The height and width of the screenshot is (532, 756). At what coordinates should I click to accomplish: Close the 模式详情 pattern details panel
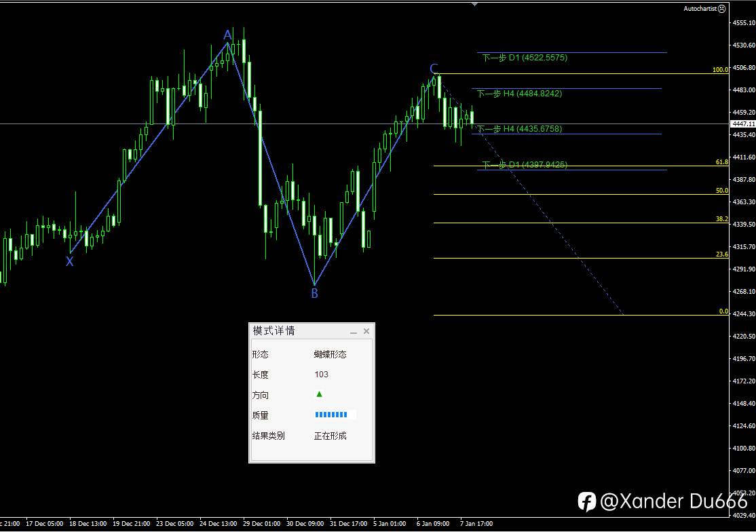[366, 331]
